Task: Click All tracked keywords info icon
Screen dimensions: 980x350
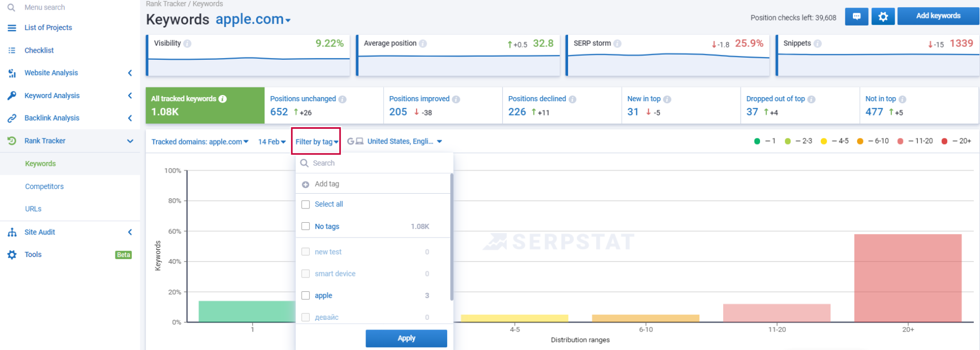Action: [x=223, y=99]
